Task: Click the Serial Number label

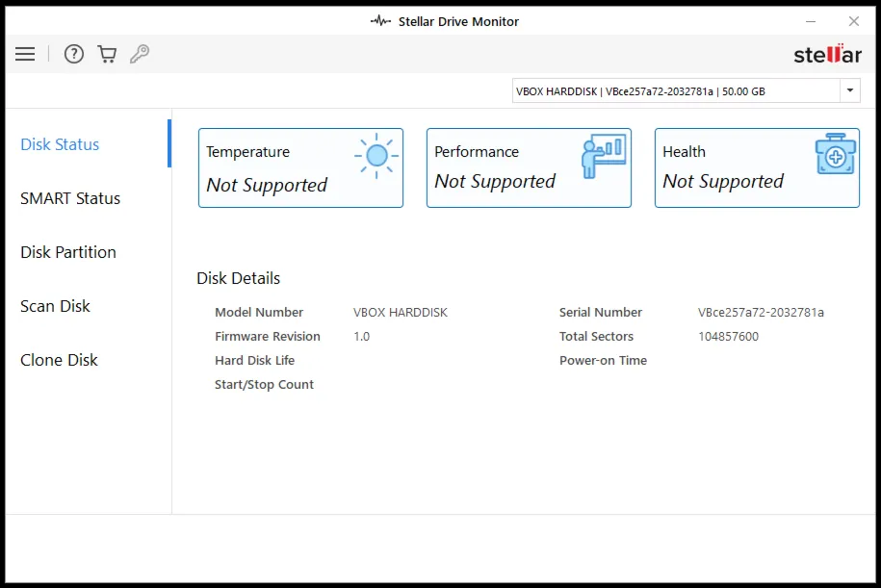Action: pos(601,312)
